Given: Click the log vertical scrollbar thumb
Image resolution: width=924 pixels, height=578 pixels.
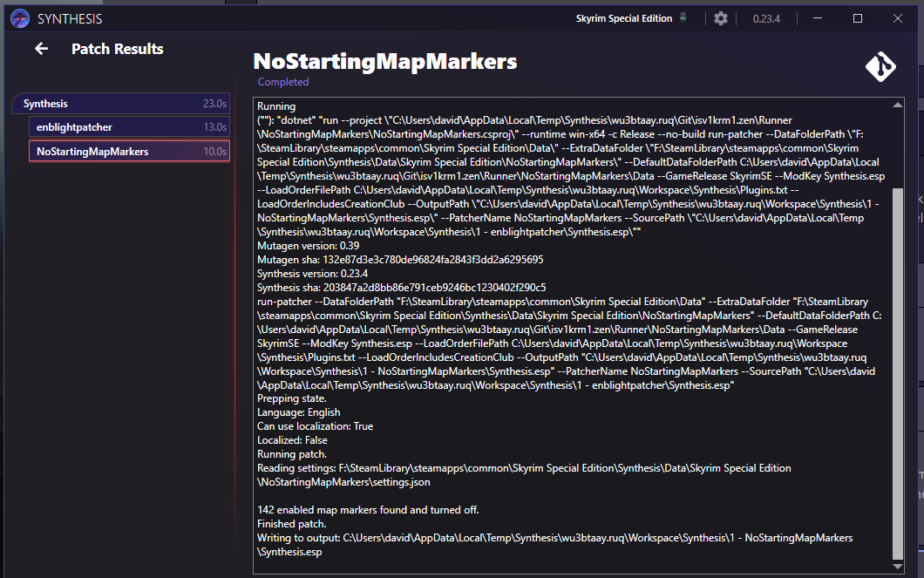Looking at the screenshot, I should click(898, 373).
